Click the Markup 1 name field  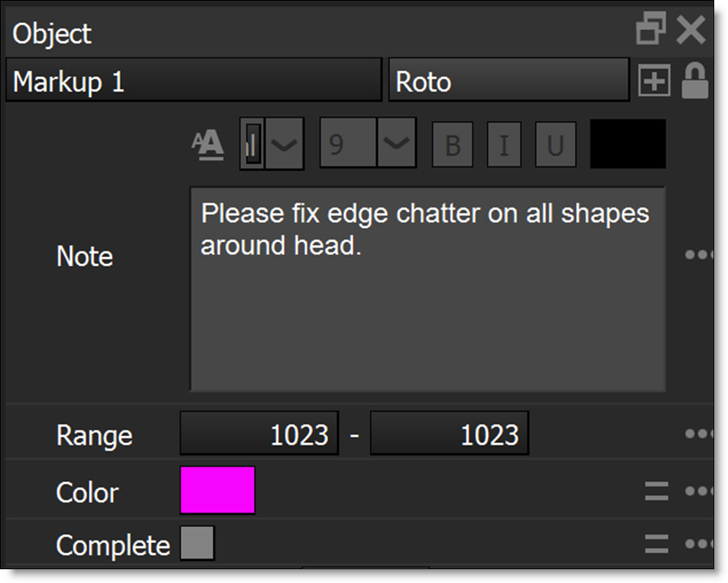tap(193, 81)
